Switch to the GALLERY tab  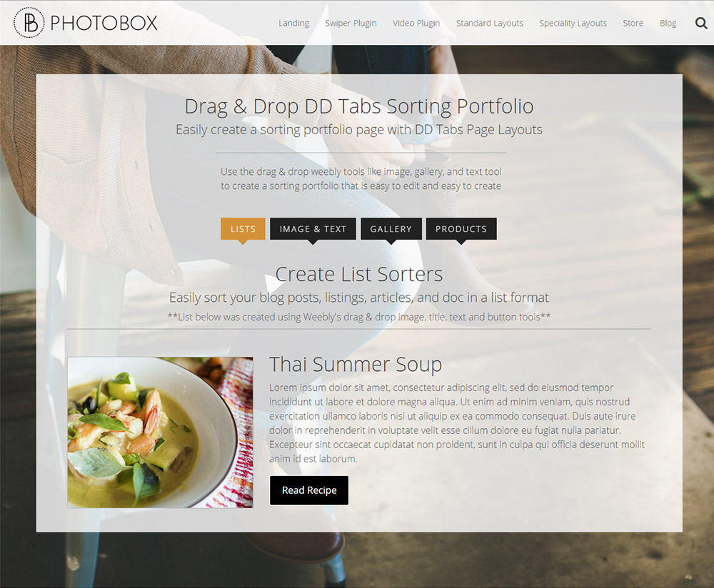pos(391,229)
